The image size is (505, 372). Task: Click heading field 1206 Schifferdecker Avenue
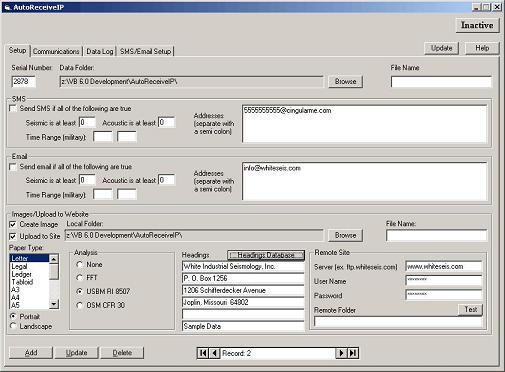pyautogui.click(x=243, y=290)
